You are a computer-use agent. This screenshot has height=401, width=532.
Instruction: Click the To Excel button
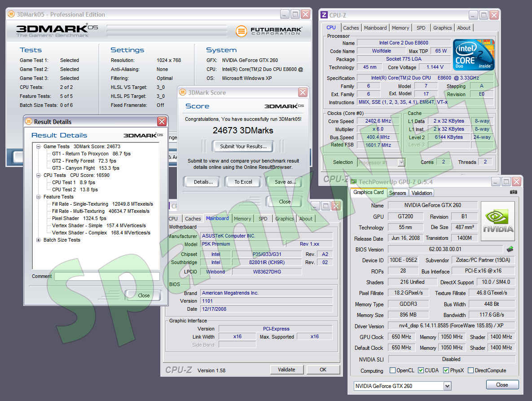click(243, 182)
